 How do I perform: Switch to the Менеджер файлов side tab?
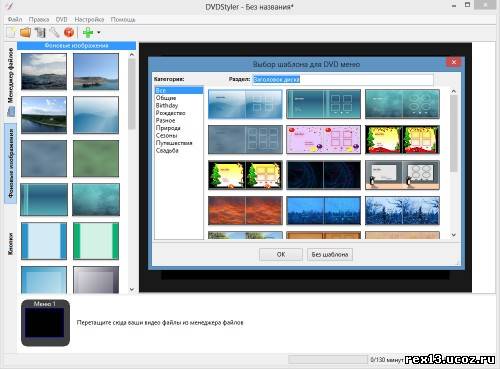[x=10, y=76]
